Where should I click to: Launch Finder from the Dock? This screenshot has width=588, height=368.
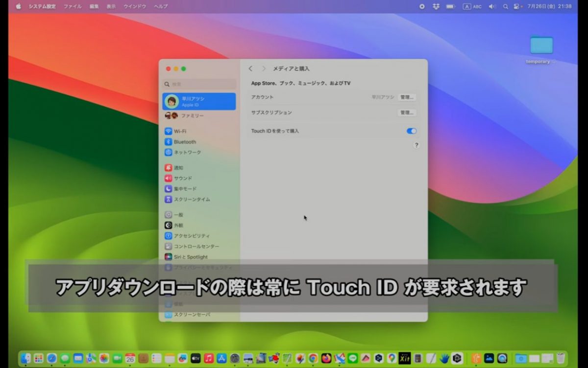click(26, 358)
